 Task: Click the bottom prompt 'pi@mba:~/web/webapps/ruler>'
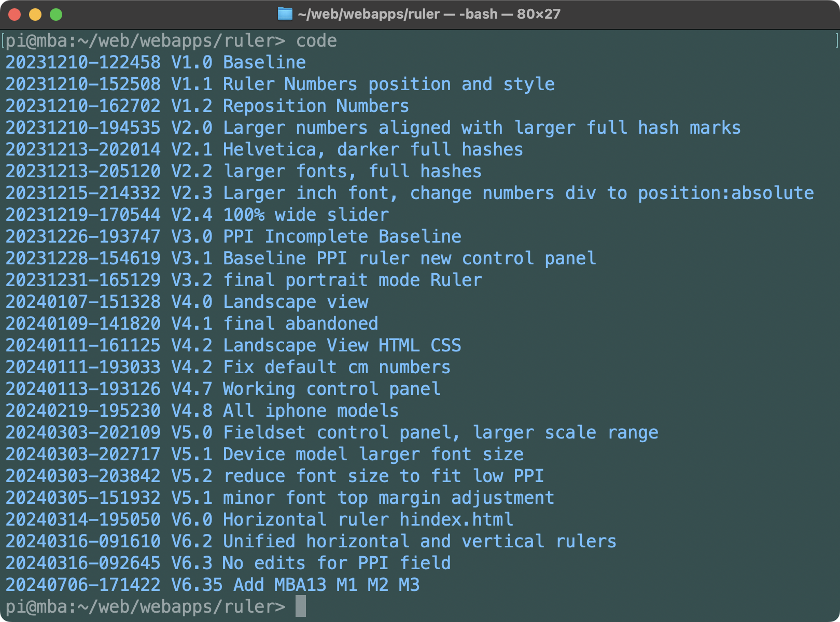[x=145, y=606]
